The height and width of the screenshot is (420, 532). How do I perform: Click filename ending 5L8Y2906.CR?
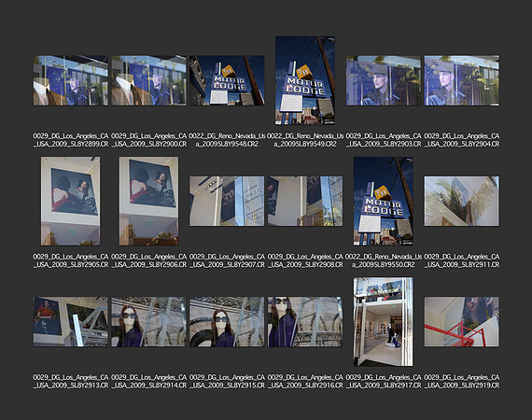[x=149, y=260]
